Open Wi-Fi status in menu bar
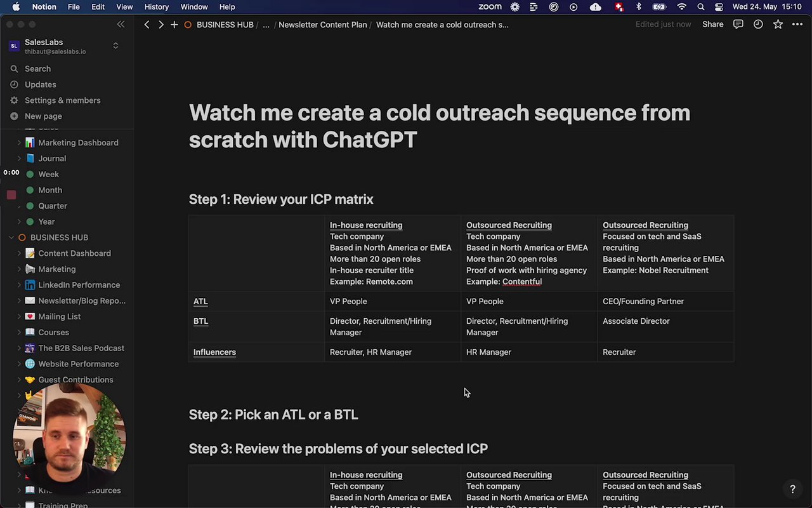This screenshot has height=508, width=812. coord(682,7)
